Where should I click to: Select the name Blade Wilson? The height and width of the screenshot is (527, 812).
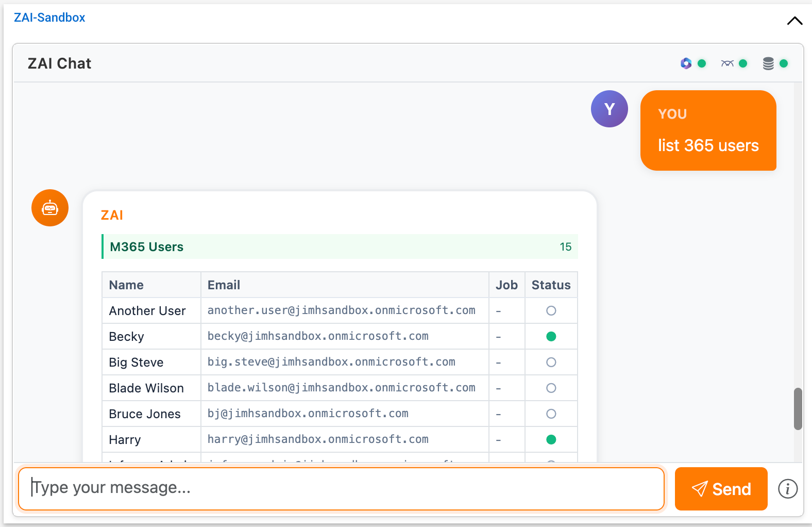coord(146,388)
